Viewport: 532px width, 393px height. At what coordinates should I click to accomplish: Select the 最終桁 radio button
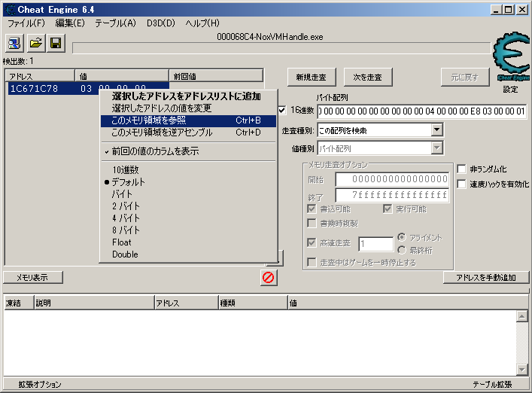pyautogui.click(x=402, y=250)
